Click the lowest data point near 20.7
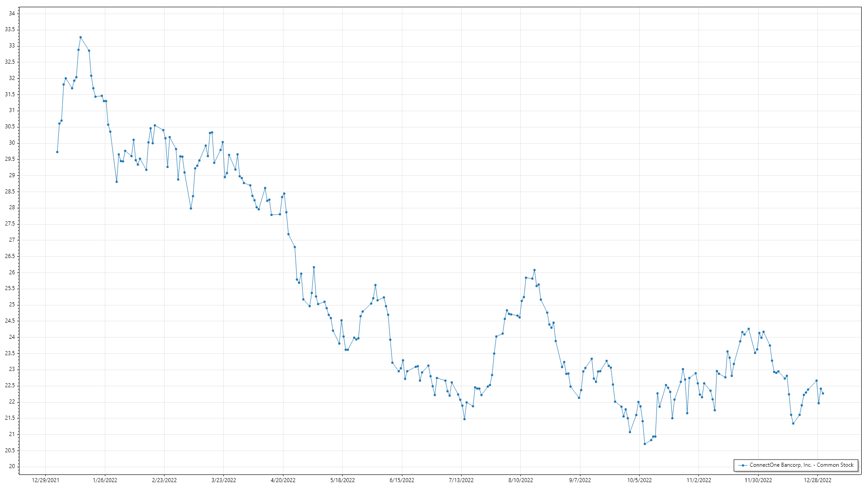Image resolution: width=868 pixels, height=488 pixels. pos(645,444)
